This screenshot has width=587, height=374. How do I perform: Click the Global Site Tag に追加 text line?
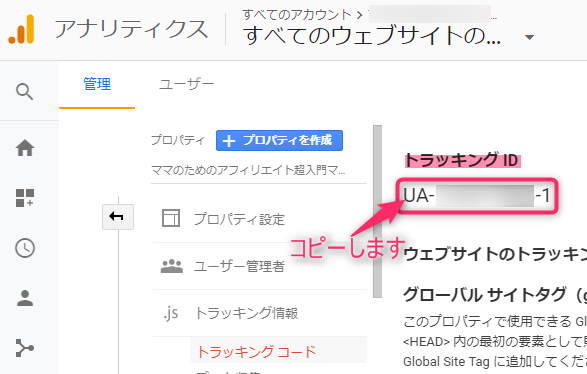495,362
